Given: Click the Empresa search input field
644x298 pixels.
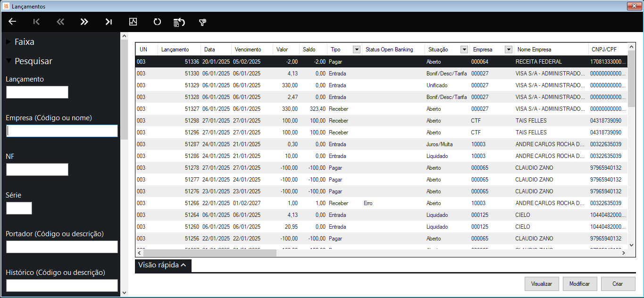Looking at the screenshot, I should 62,131.
